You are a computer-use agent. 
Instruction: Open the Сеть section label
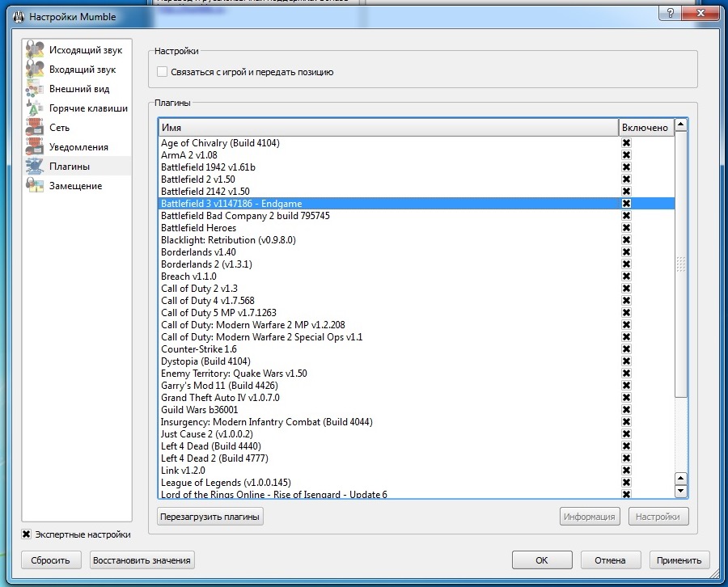tap(59, 128)
